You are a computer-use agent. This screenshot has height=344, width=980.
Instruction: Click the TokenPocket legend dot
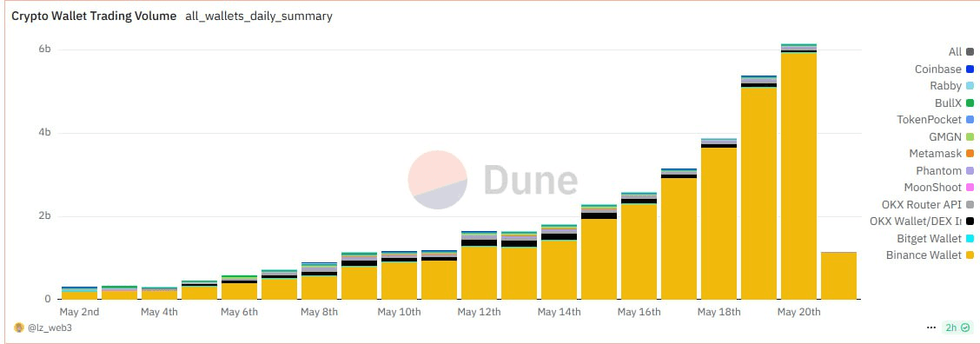pos(970,120)
